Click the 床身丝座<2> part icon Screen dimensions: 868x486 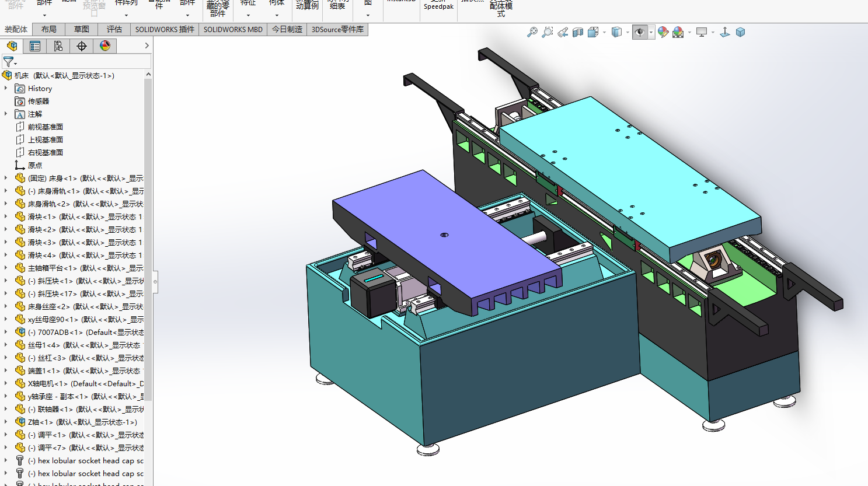click(x=20, y=307)
